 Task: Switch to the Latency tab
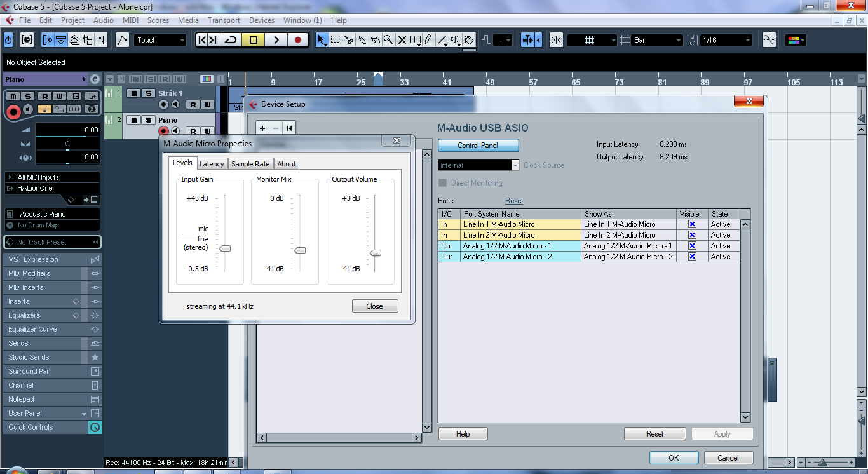click(212, 164)
